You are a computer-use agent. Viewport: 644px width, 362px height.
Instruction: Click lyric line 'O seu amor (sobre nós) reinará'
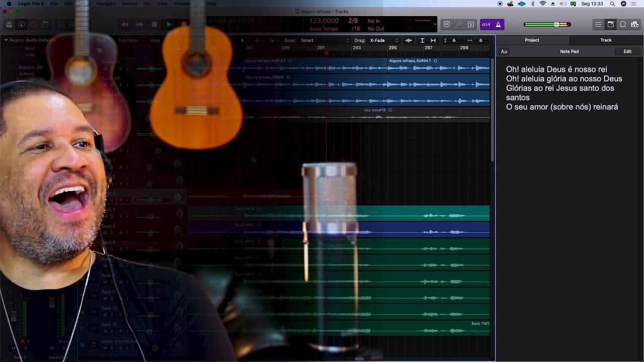562,107
